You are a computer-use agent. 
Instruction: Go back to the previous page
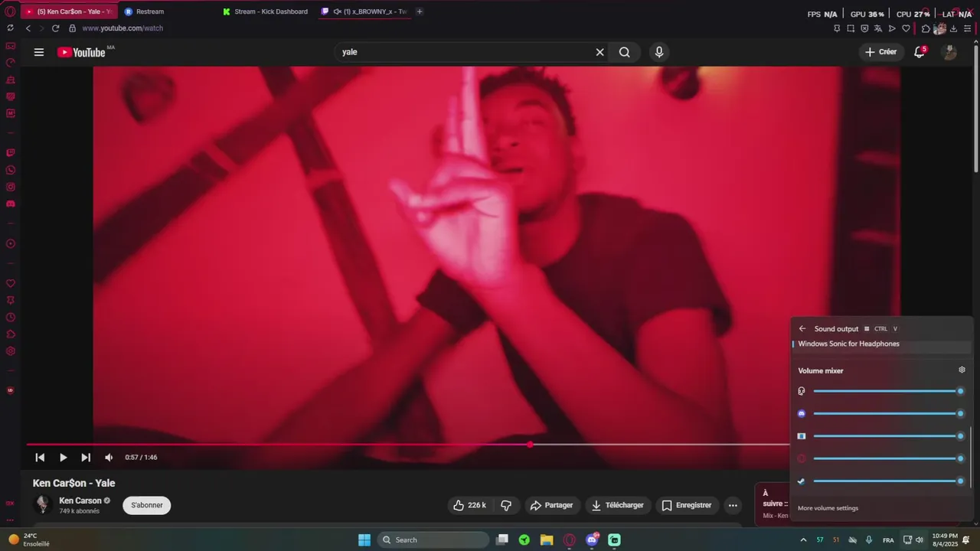(28, 28)
